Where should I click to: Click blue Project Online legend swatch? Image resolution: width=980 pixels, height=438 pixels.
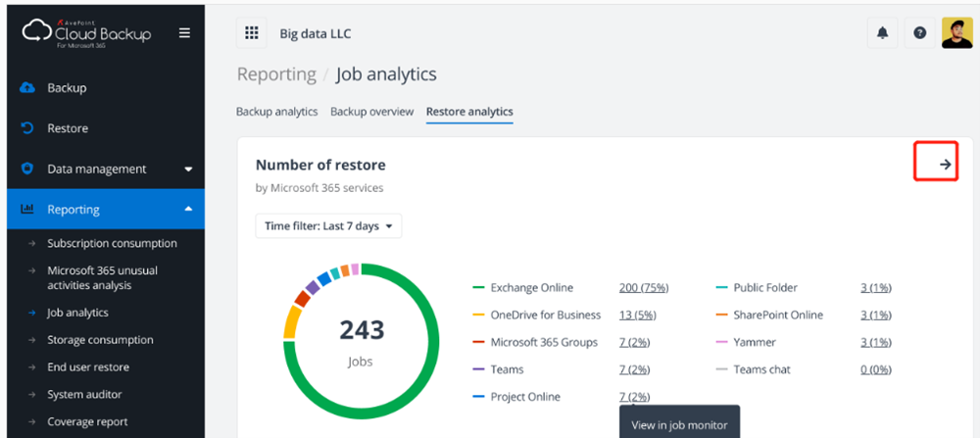coord(479,397)
